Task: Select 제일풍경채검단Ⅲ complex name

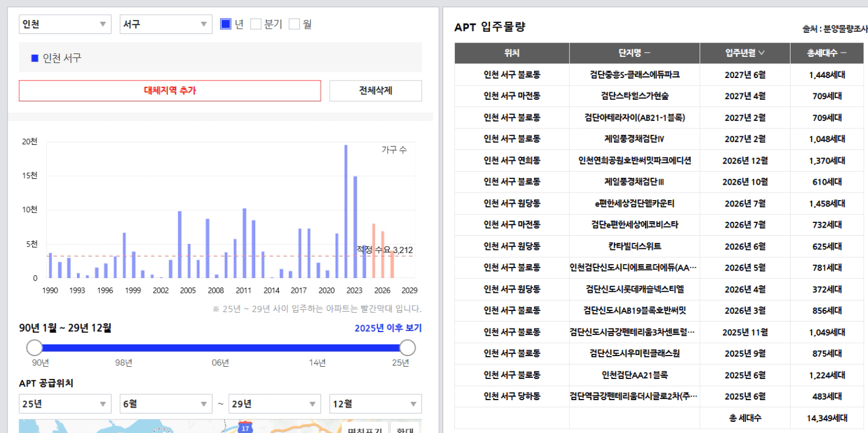Action: (x=634, y=182)
